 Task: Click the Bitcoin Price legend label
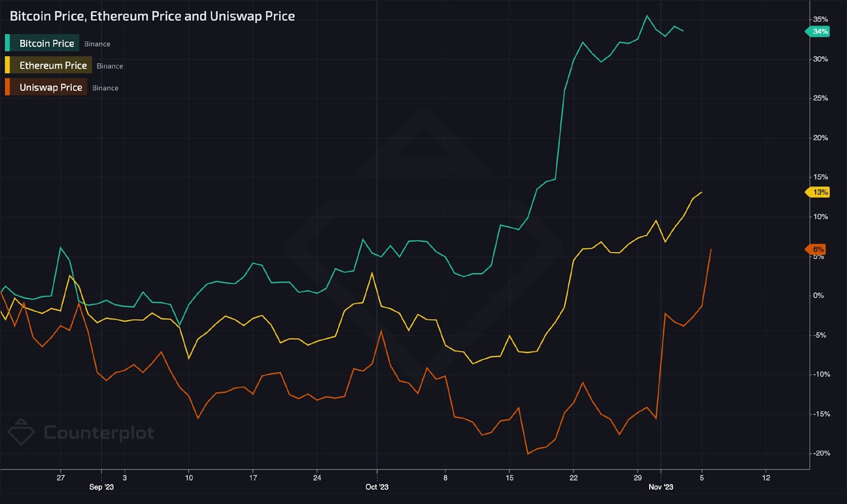(x=47, y=43)
